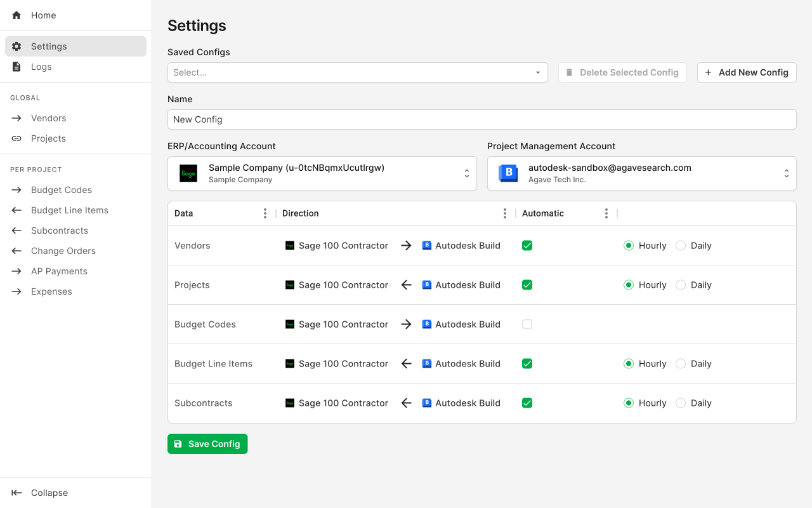Click the left arrow icon beside sidebar Budget Line Items
The height and width of the screenshot is (508, 812).
16,210
